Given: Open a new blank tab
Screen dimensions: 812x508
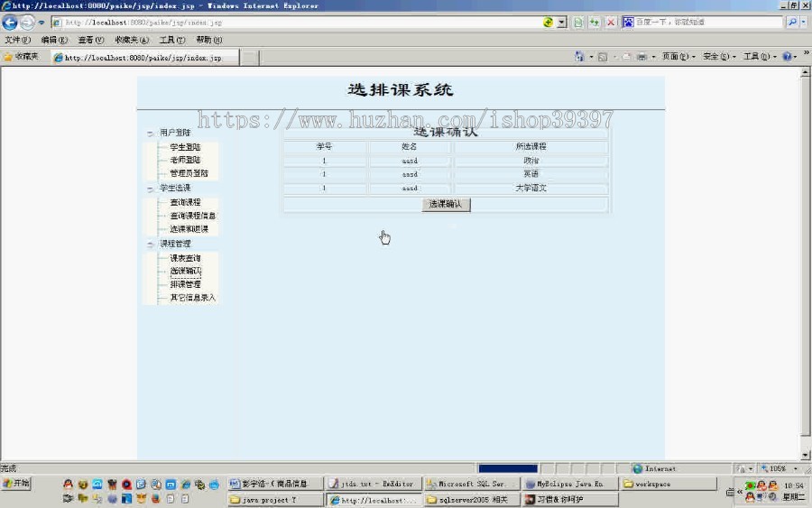Looking at the screenshot, I should [250, 58].
